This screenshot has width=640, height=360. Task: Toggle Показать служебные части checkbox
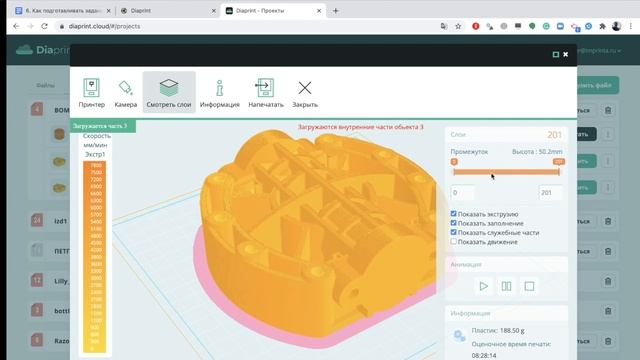(453, 232)
